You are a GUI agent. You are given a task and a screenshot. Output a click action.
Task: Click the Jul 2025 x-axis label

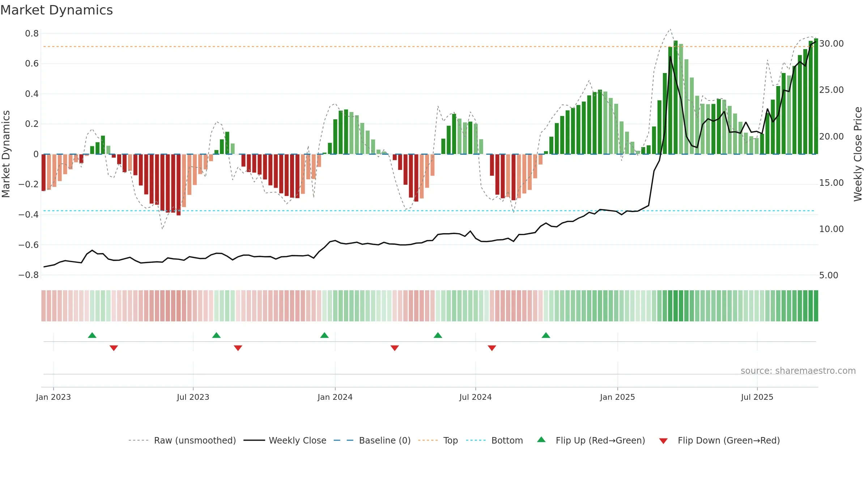757,397
